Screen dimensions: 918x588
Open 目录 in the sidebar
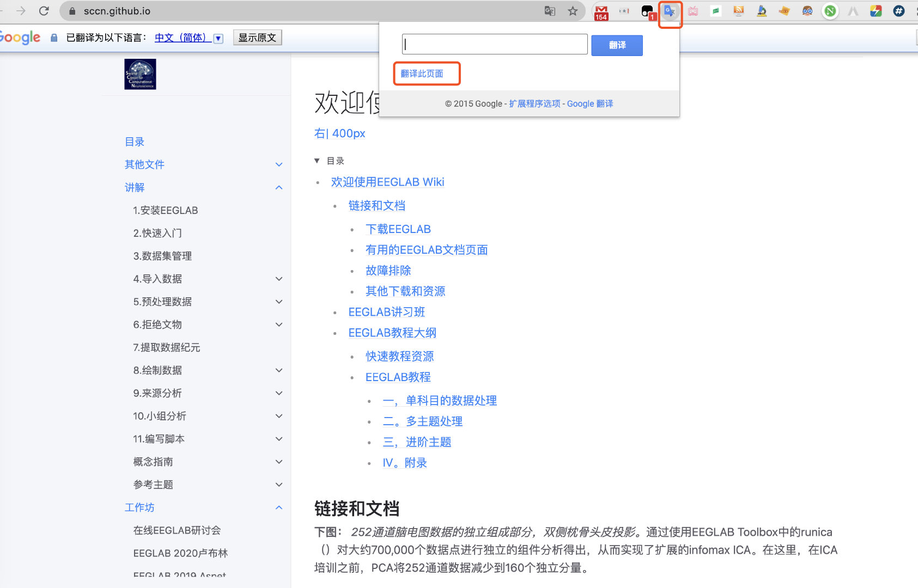135,142
